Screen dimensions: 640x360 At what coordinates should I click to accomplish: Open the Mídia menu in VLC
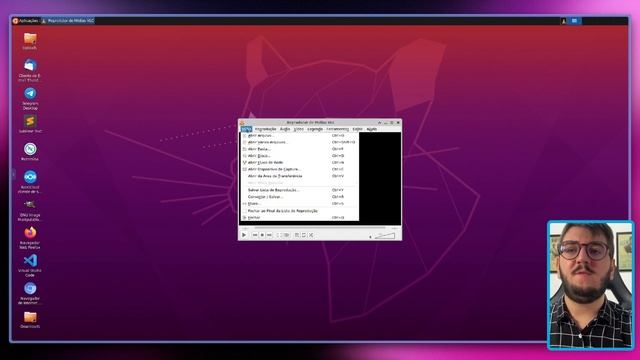pos(246,129)
